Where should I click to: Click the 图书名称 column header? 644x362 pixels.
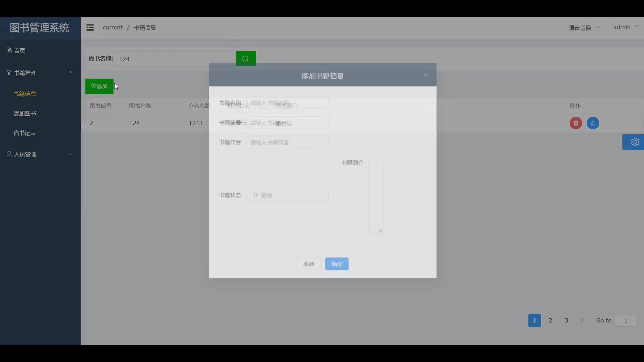click(x=140, y=106)
